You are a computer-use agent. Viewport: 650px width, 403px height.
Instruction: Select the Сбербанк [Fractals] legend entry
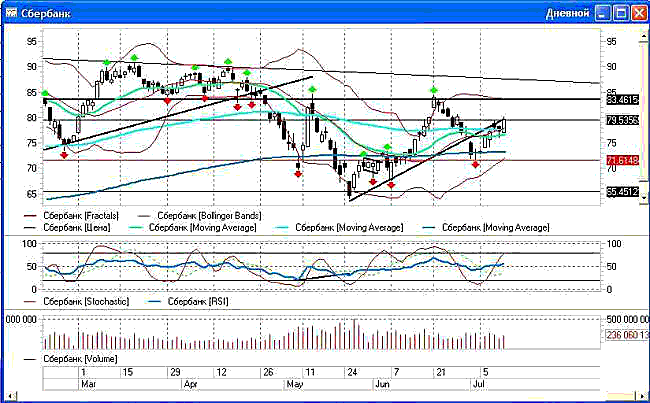click(71, 216)
